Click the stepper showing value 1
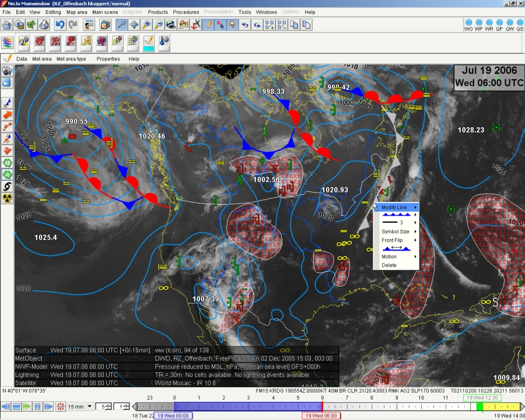The width and height of the screenshot is (525, 420). tap(121, 407)
